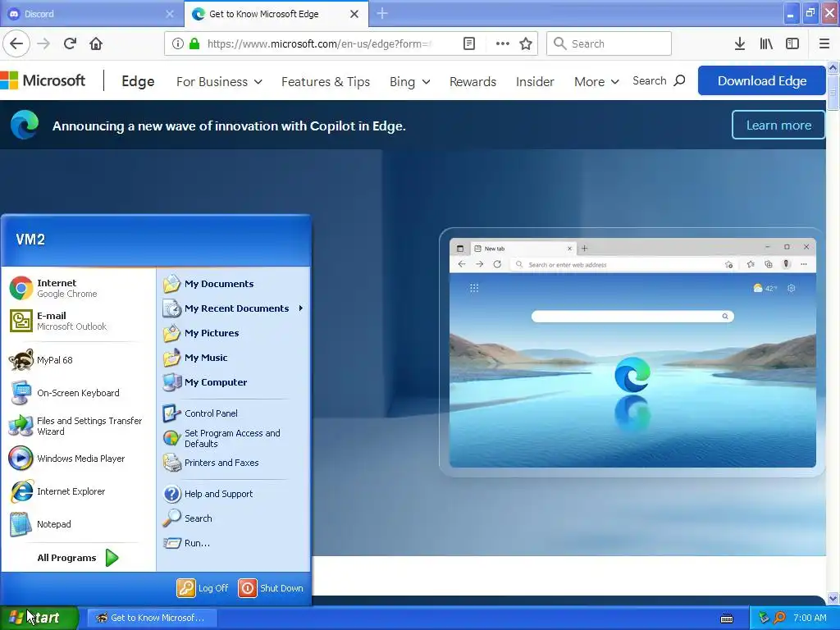Screen dimensions: 840x630
Task: Open Features & Tips menu item
Action: coord(326,81)
